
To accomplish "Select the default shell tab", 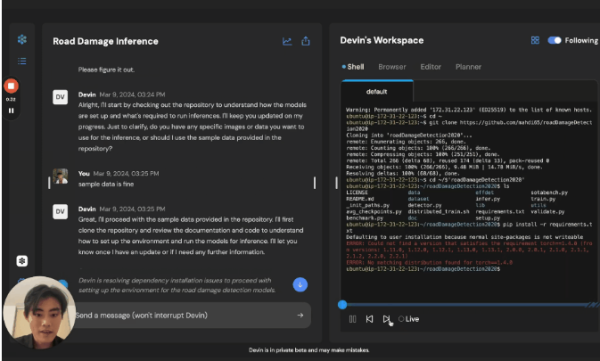I will tap(377, 91).
